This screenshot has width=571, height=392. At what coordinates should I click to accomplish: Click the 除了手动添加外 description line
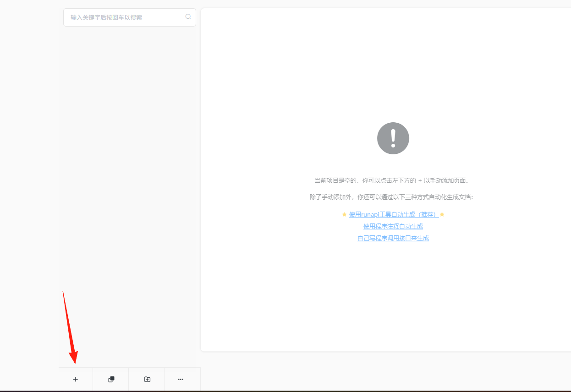393,197
